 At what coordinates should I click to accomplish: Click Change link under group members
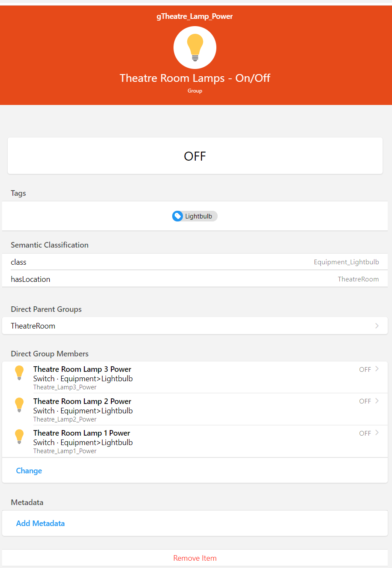tap(29, 471)
